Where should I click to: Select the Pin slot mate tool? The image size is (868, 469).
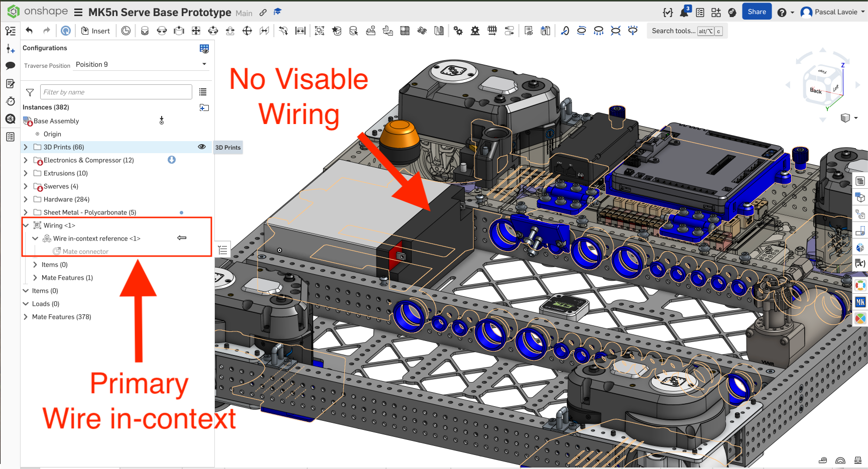[x=230, y=31]
